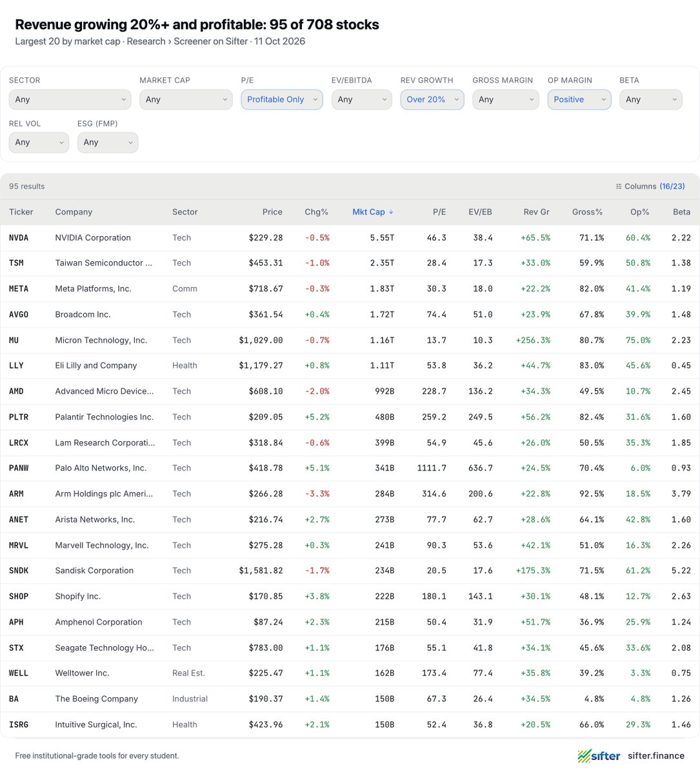Image resolution: width=700 pixels, height=774 pixels.
Task: Click Micron operating margin 75.0%
Action: [638, 340]
